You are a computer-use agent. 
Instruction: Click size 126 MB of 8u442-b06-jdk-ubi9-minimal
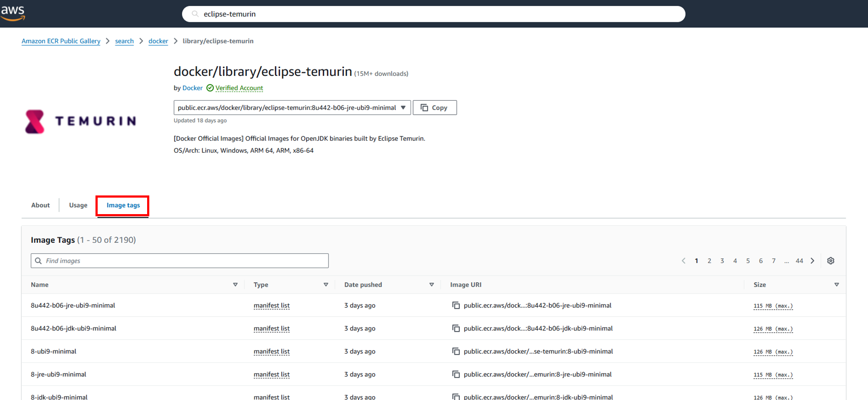[x=773, y=329]
